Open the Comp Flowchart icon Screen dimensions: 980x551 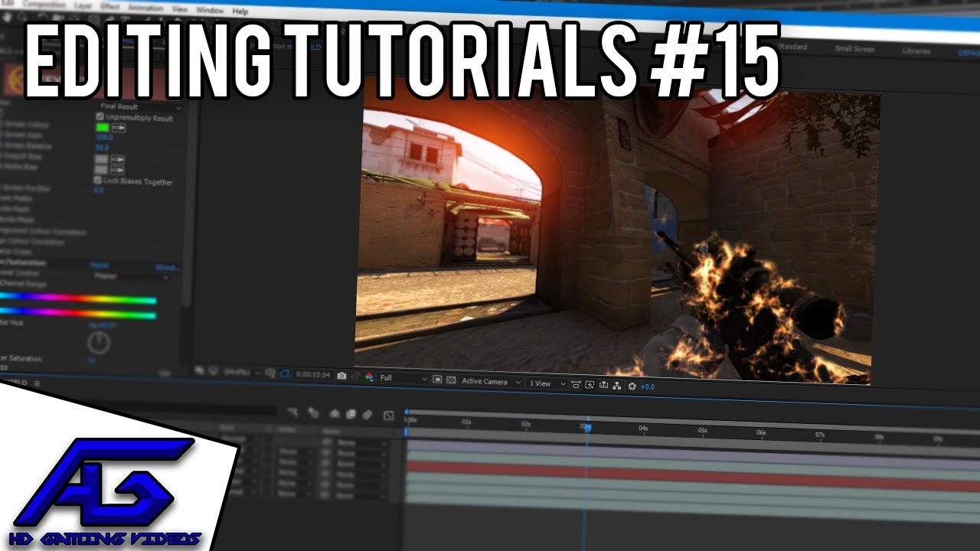point(616,385)
